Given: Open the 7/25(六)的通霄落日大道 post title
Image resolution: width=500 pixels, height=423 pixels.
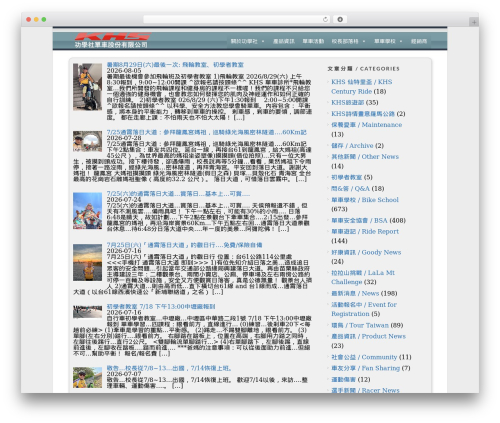Looking at the screenshot, I should [x=178, y=194].
